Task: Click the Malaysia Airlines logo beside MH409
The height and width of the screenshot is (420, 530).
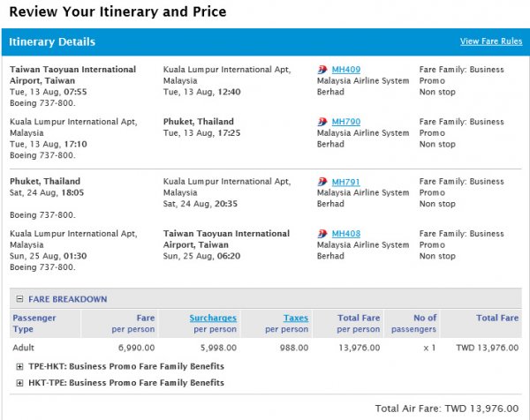Action: click(x=322, y=70)
